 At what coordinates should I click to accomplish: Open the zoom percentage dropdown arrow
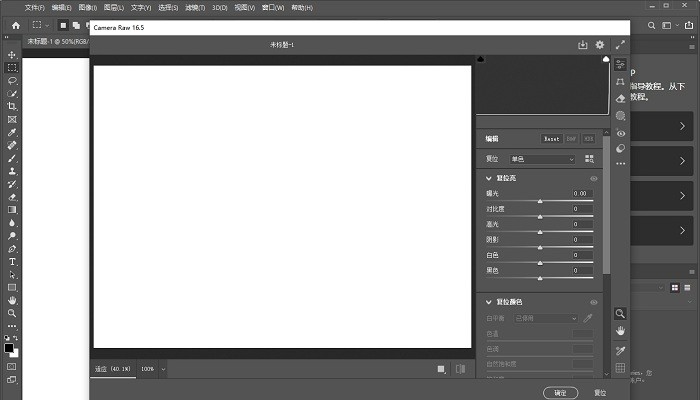[163, 369]
